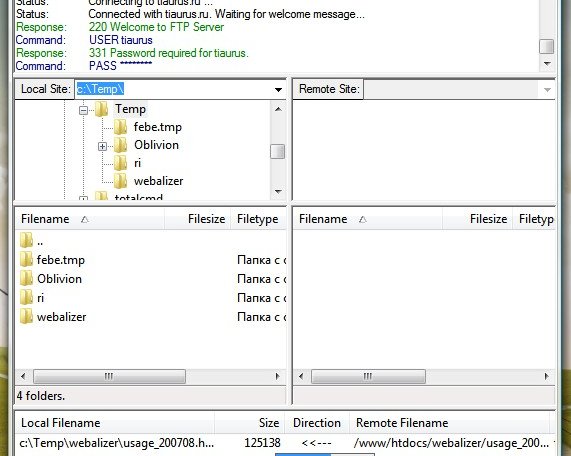Select webalizer folder icon in tree
The width and height of the screenshot is (571, 456).
click(x=120, y=181)
